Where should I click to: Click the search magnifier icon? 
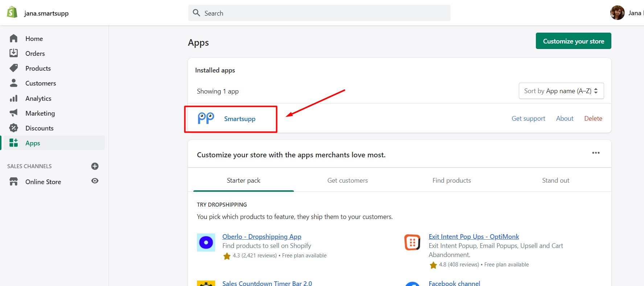(197, 13)
